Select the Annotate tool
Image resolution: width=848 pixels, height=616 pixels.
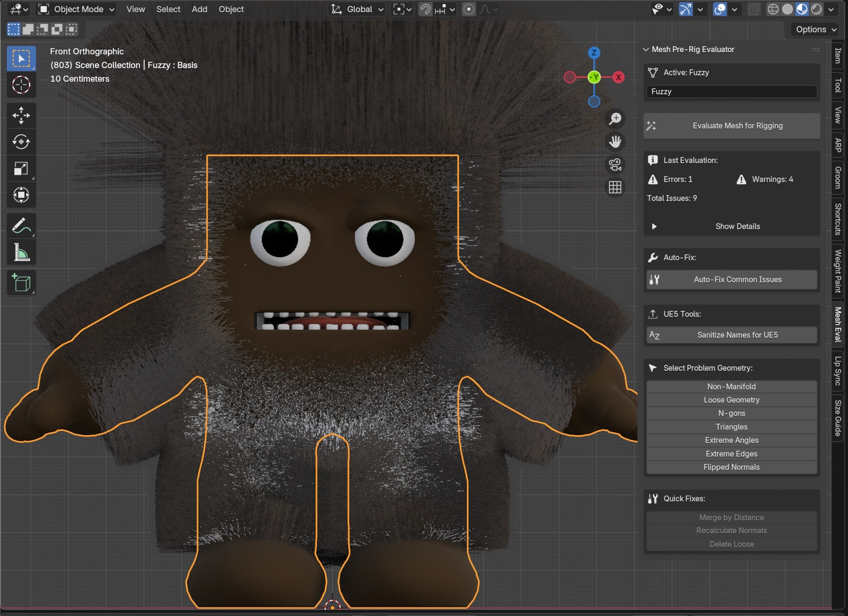tap(21, 225)
